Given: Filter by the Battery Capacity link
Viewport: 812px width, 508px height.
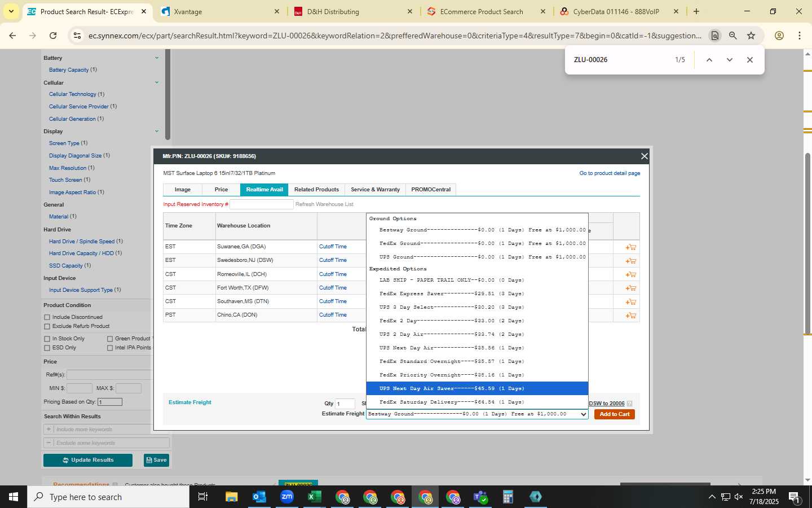Looking at the screenshot, I should [69, 70].
